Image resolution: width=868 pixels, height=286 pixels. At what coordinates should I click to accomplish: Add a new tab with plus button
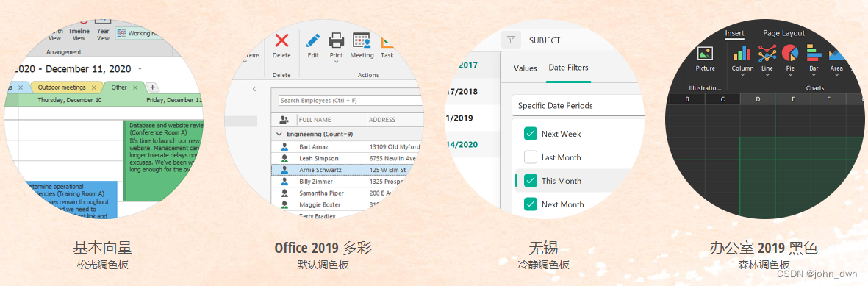tap(153, 87)
